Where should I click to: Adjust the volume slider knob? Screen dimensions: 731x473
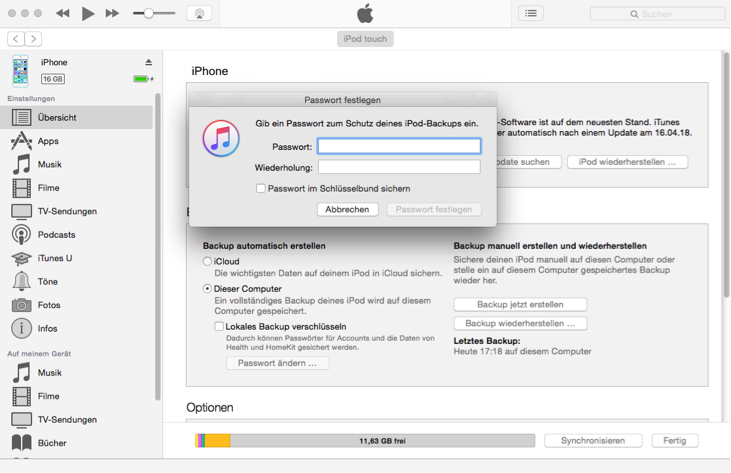[148, 14]
